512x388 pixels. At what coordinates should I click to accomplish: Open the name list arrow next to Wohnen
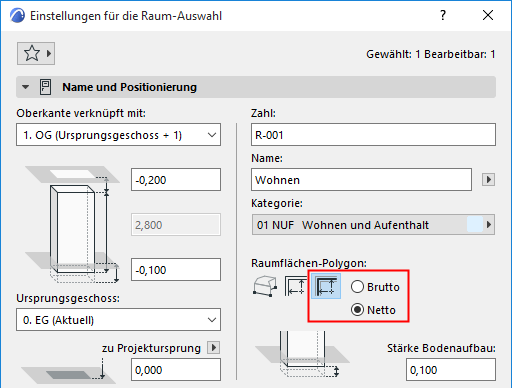pyautogui.click(x=488, y=180)
